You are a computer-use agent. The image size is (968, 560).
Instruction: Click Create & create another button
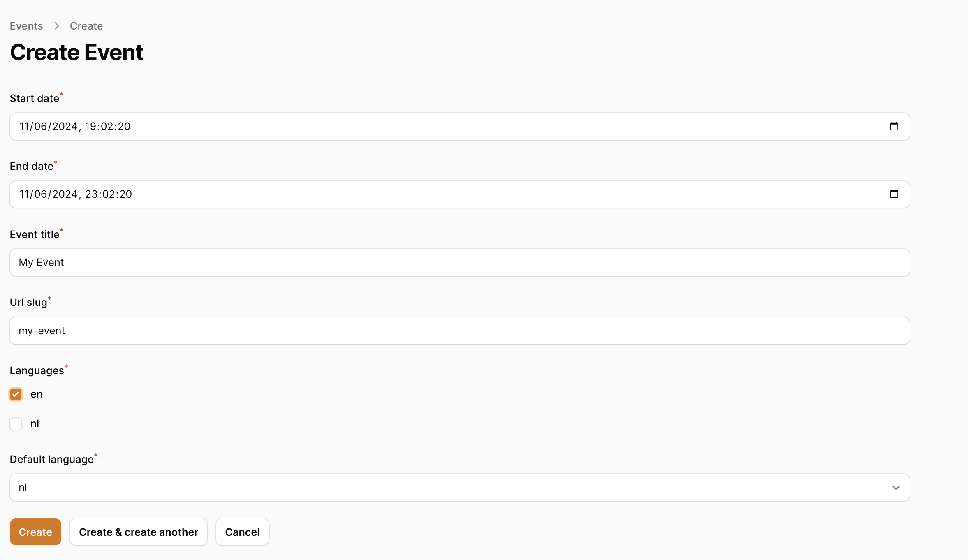[x=139, y=532]
